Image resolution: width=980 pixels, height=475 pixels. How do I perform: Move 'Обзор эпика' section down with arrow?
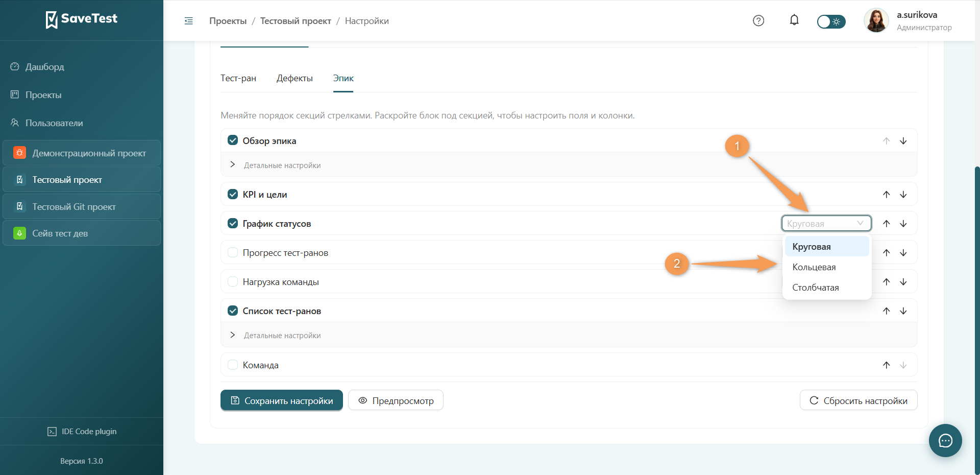pos(903,141)
